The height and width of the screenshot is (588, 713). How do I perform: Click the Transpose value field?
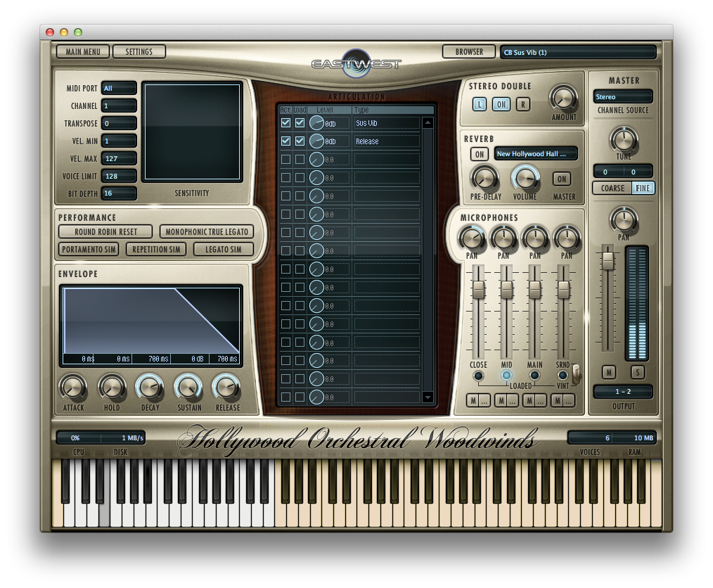point(119,123)
